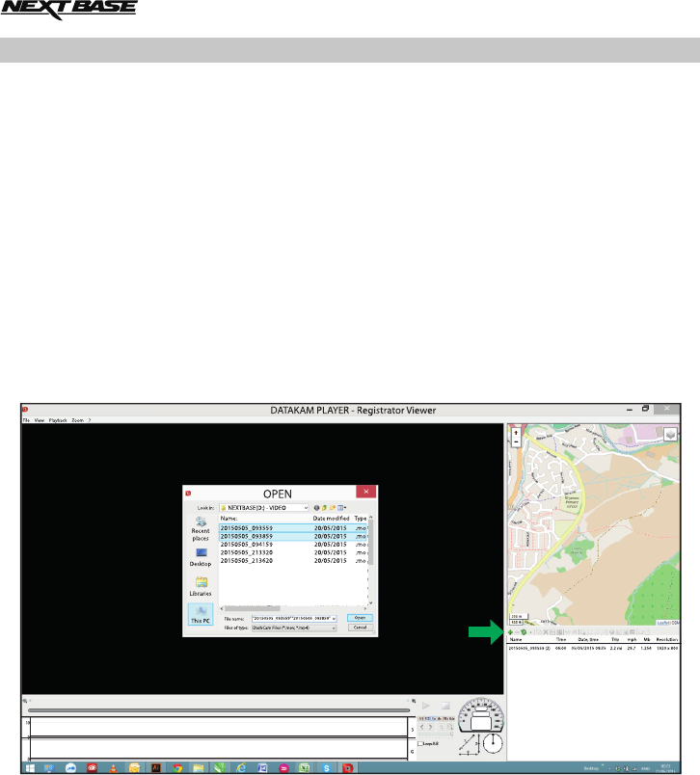The width and height of the screenshot is (700, 775).
Task: Open the Zoom menu
Action: 77,420
